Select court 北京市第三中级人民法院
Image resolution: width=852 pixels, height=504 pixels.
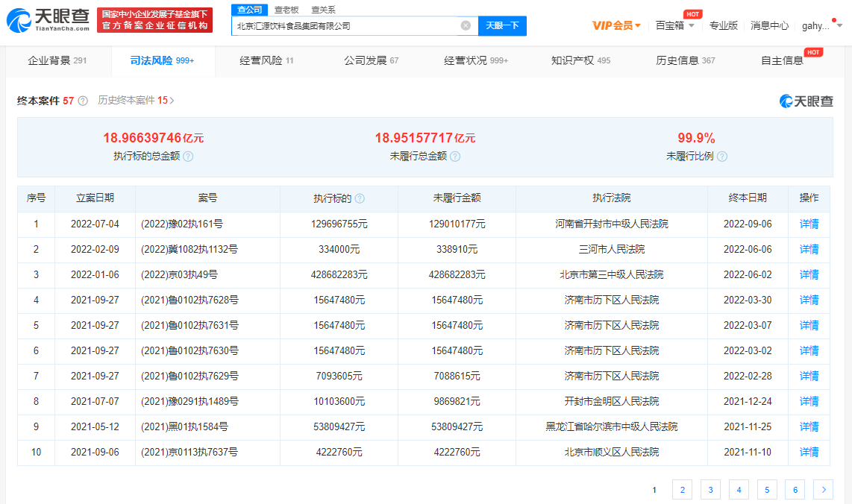click(611, 275)
